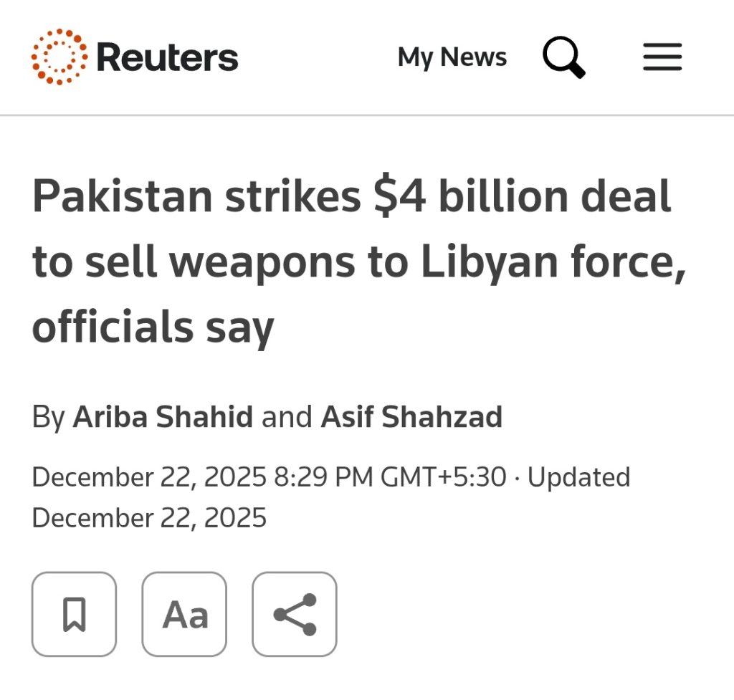Viewport: 734px width, 700px height.
Task: Click the "$4 billion" text in the headline
Action: pos(446,198)
